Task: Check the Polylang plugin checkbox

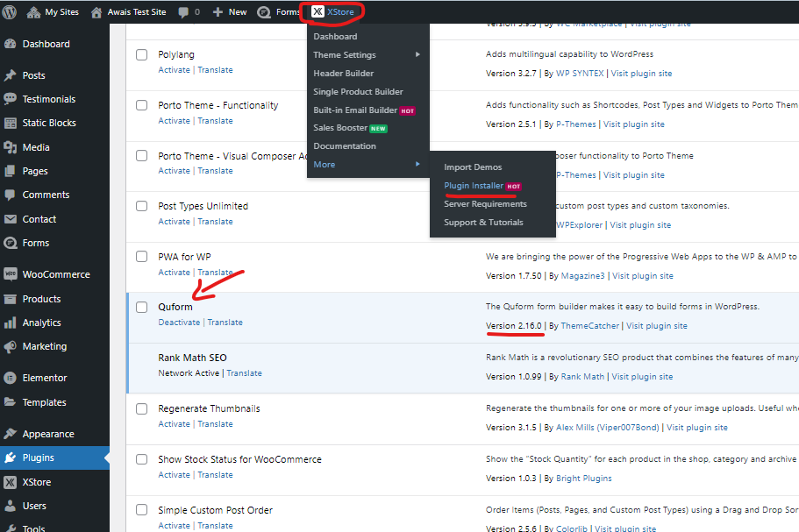Action: [x=142, y=54]
